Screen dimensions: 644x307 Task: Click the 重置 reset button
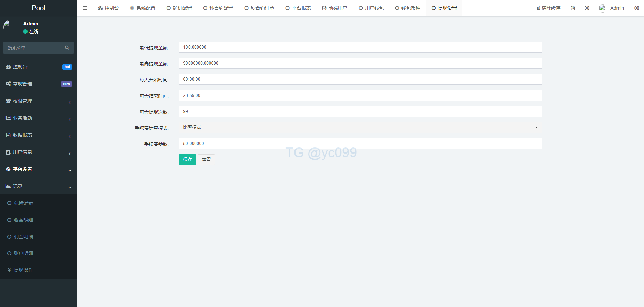[x=206, y=160]
